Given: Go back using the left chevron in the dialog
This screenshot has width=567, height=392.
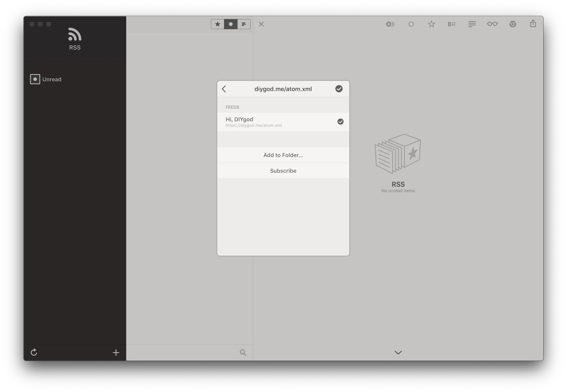Looking at the screenshot, I should click(x=224, y=89).
